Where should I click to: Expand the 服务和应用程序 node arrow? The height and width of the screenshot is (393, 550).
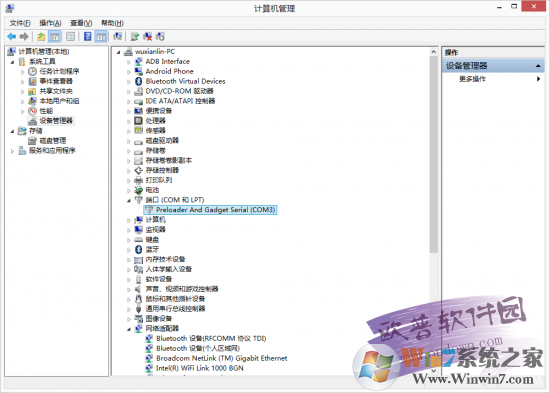pyautogui.click(x=13, y=151)
